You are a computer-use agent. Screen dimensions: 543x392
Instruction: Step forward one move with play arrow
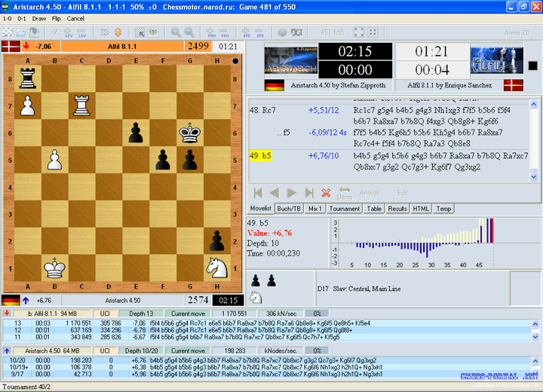coord(292,193)
